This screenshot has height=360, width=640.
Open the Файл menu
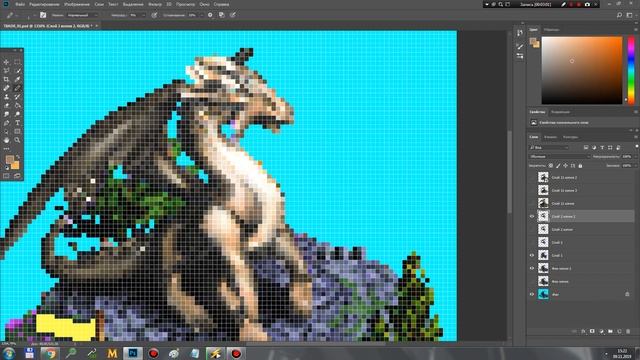(20, 4)
